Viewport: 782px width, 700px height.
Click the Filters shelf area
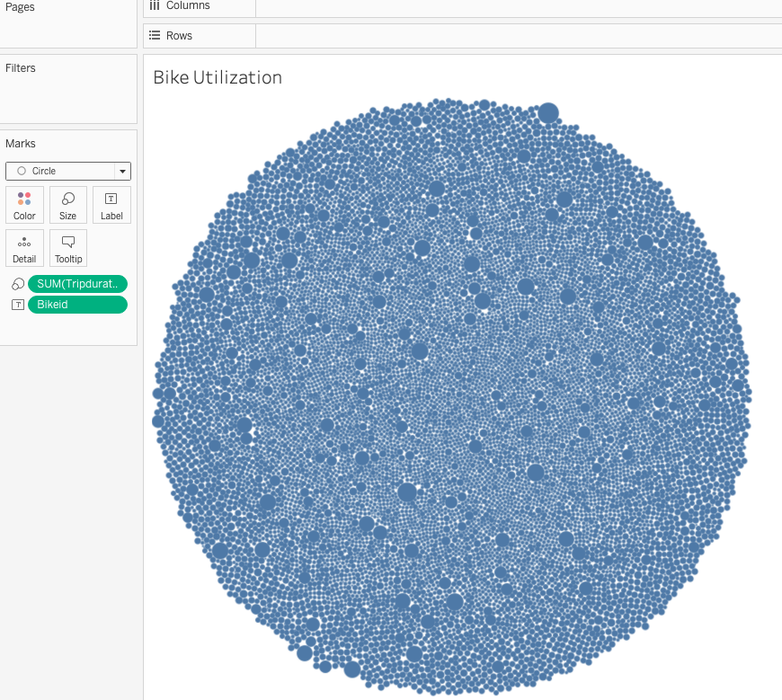point(67,88)
